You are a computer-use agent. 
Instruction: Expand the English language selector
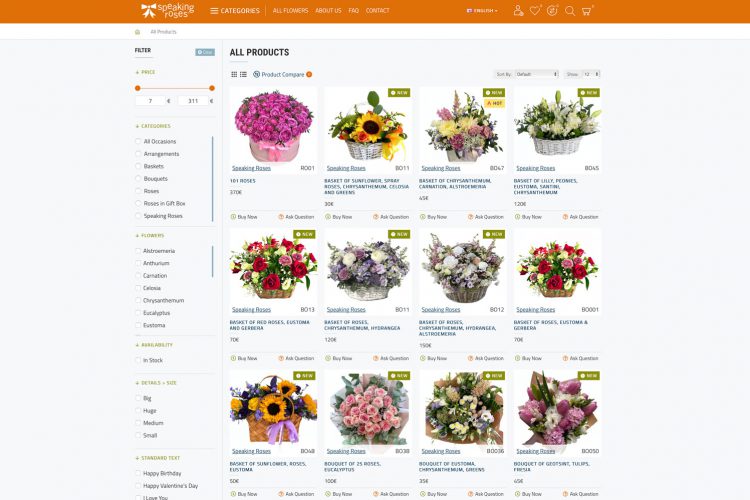coord(483,11)
